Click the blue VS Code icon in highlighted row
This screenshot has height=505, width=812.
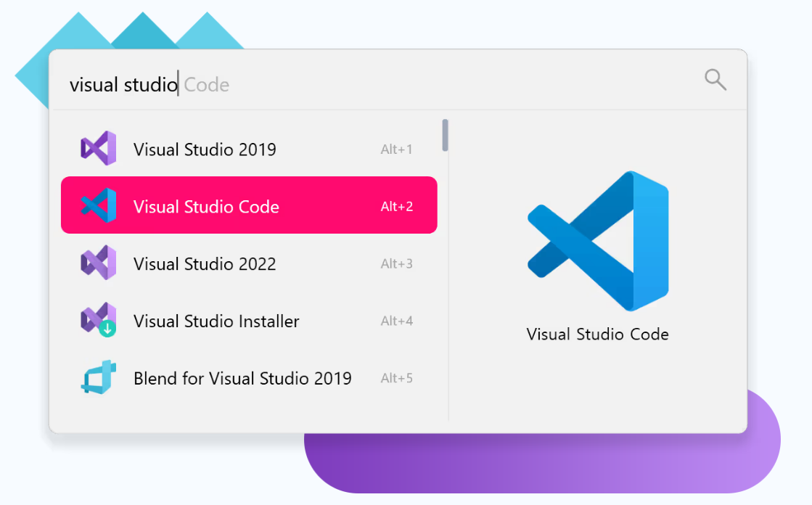98,205
